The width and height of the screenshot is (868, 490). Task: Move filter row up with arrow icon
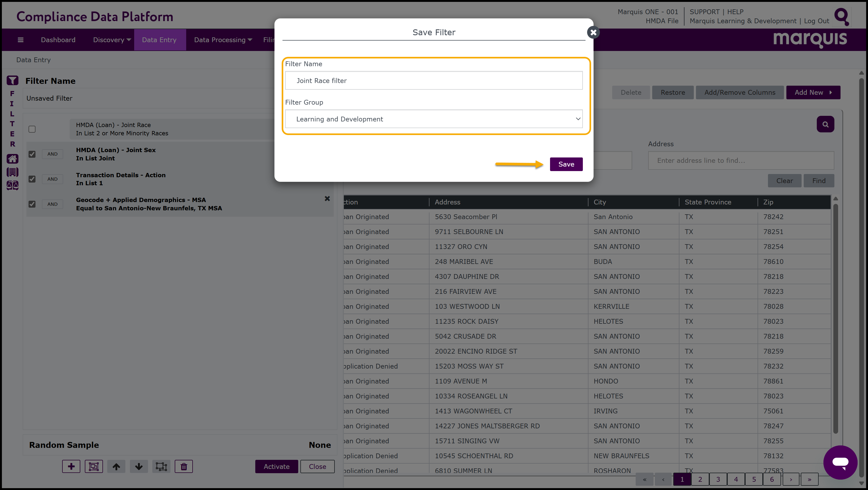point(116,467)
